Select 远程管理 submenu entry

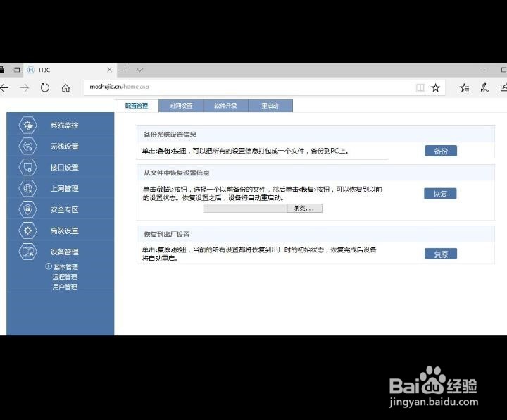click(65, 277)
